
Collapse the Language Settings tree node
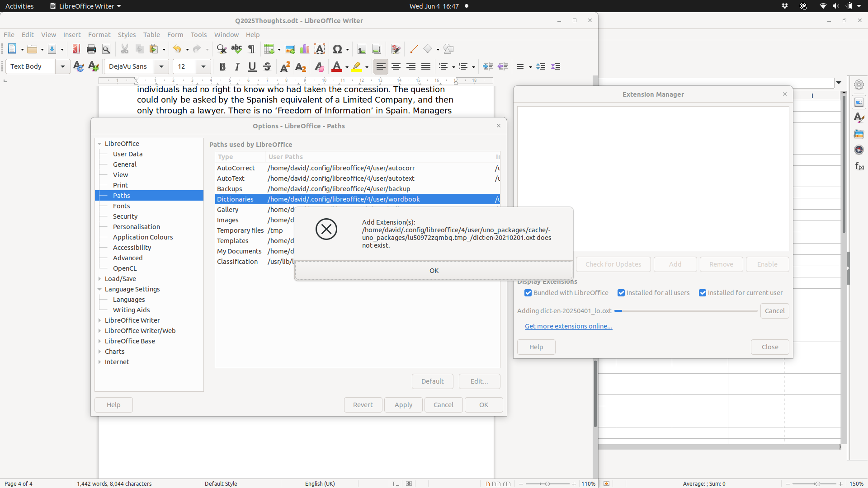click(x=99, y=289)
